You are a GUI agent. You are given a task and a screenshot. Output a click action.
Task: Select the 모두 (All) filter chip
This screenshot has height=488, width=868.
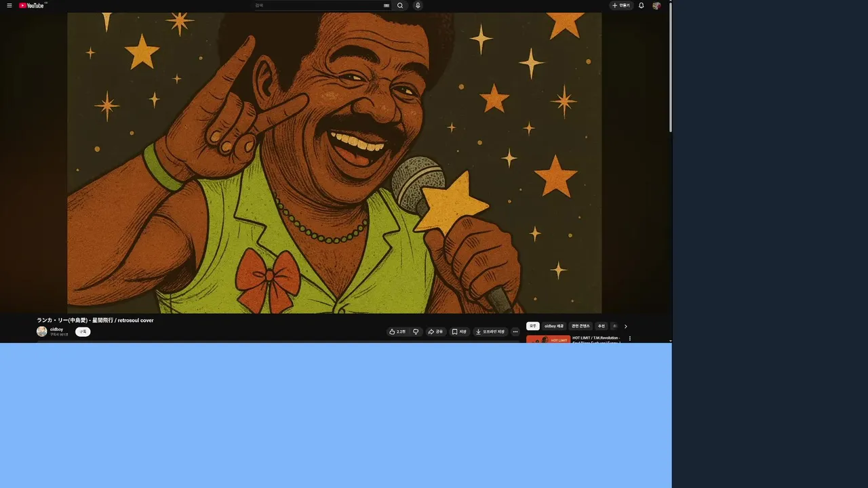[x=533, y=326]
